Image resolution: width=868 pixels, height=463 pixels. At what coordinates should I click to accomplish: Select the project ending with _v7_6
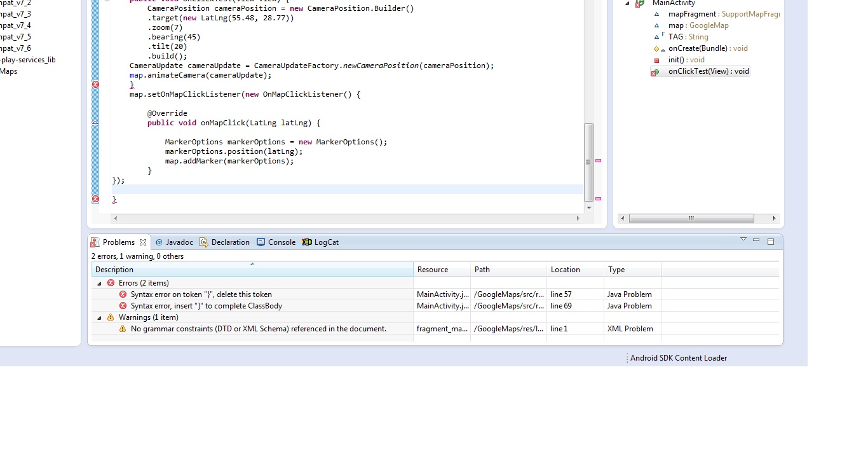(x=15, y=48)
